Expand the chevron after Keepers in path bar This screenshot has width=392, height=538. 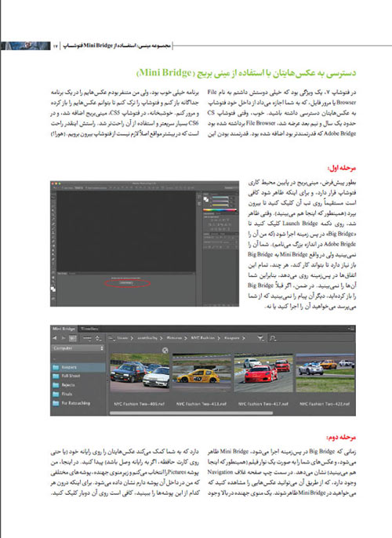(243, 338)
